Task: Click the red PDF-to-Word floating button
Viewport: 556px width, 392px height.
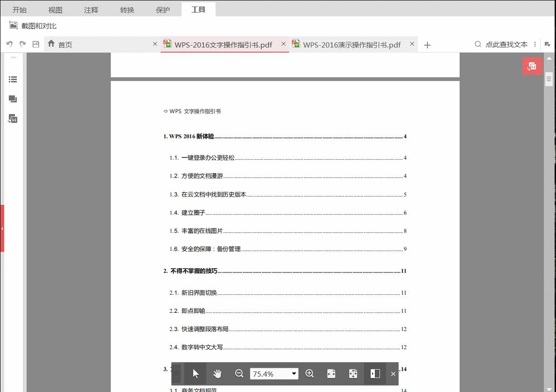Action: point(532,66)
